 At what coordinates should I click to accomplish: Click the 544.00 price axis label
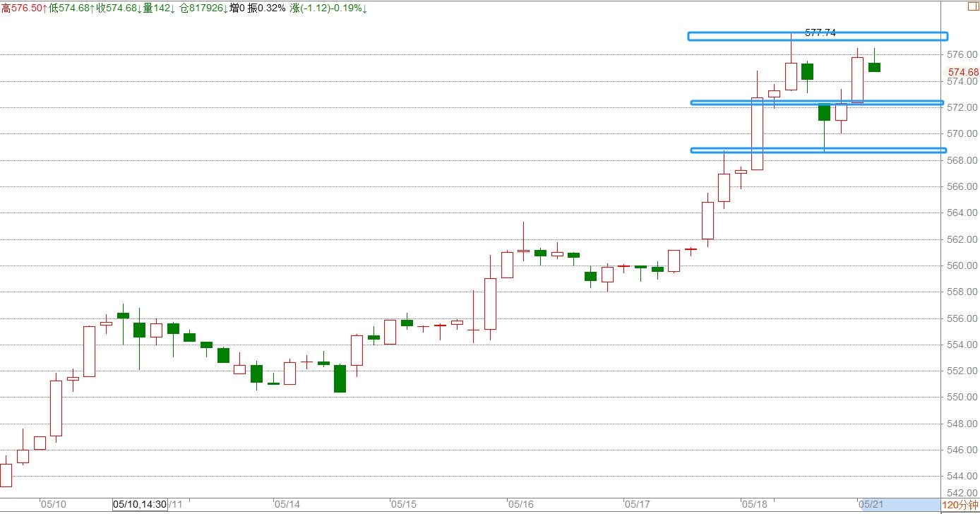coord(962,476)
